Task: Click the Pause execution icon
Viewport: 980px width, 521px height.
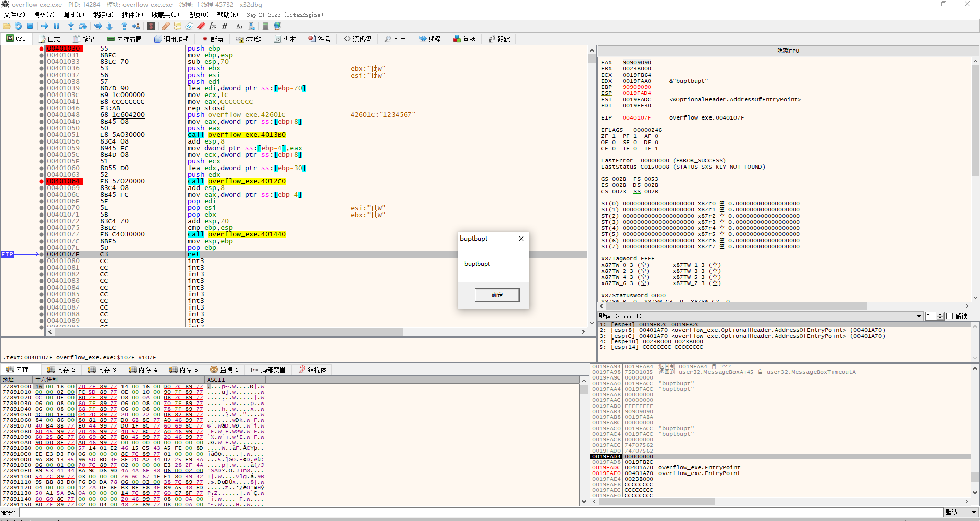Action: pos(57,26)
